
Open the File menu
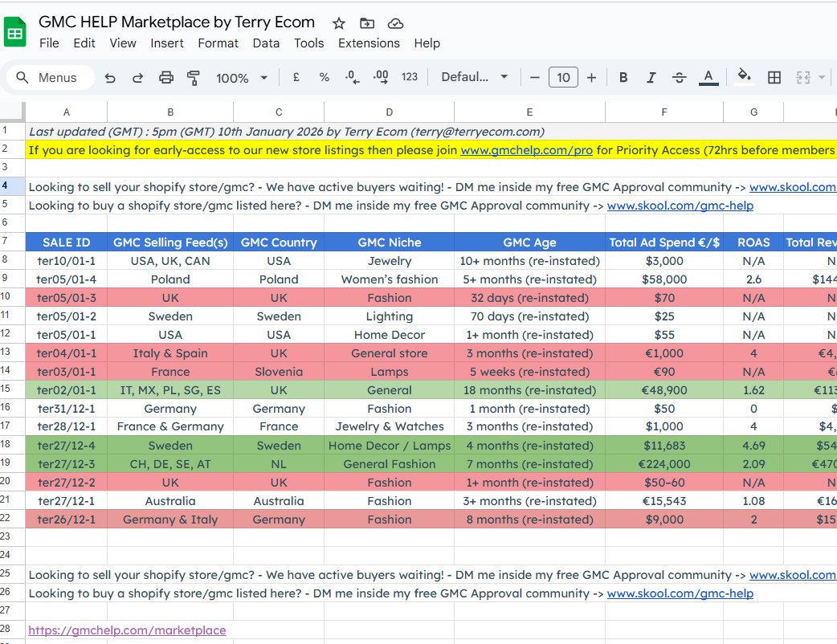coord(49,43)
